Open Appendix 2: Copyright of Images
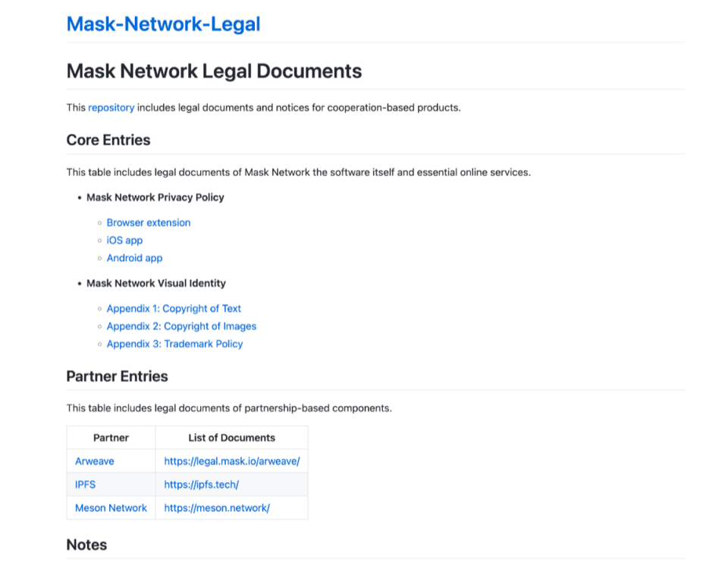This screenshot has height=566, width=728. coord(181,326)
